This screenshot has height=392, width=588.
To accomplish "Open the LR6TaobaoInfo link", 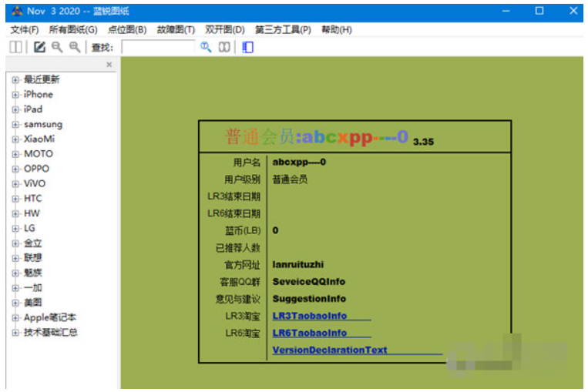I will (x=309, y=333).
